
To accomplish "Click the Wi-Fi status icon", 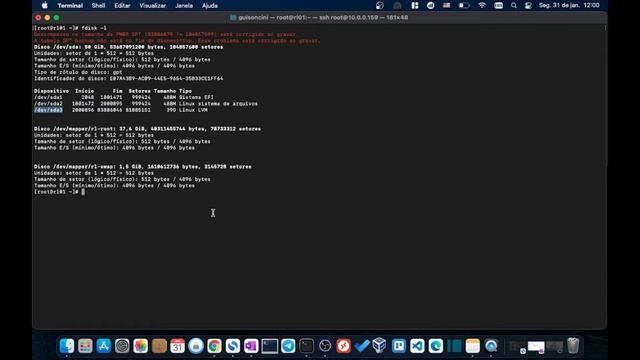I will pos(482,6).
